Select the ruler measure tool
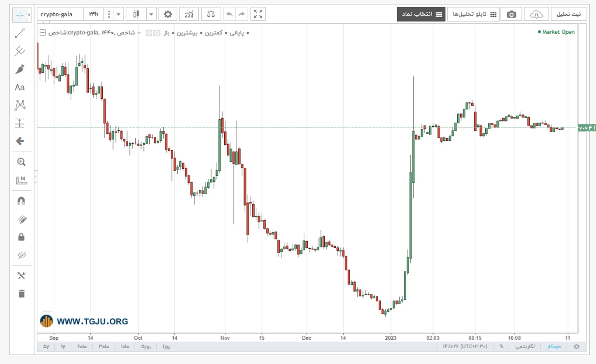This screenshot has width=596, height=364. tap(21, 180)
